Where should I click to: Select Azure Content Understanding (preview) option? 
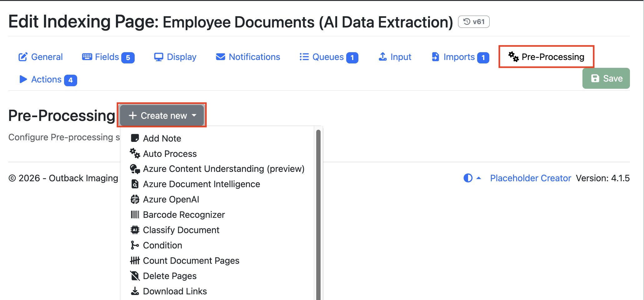(217, 169)
